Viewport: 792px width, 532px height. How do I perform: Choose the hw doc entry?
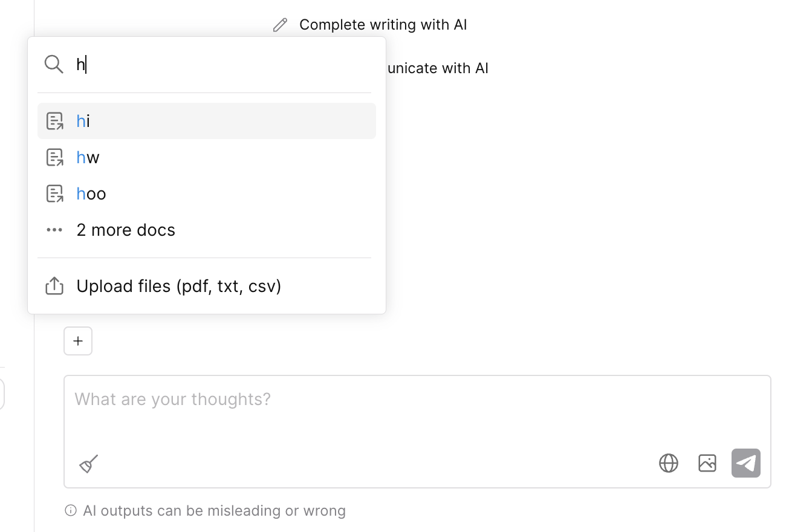point(206,158)
